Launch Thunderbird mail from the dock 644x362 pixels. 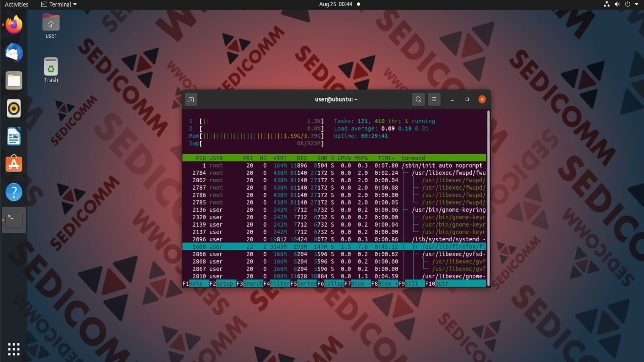click(x=14, y=53)
